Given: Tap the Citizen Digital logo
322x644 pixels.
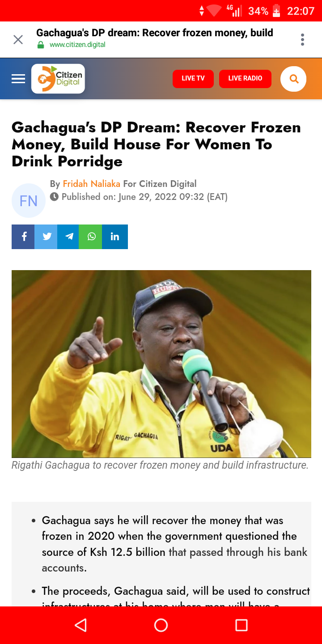Looking at the screenshot, I should (x=58, y=79).
